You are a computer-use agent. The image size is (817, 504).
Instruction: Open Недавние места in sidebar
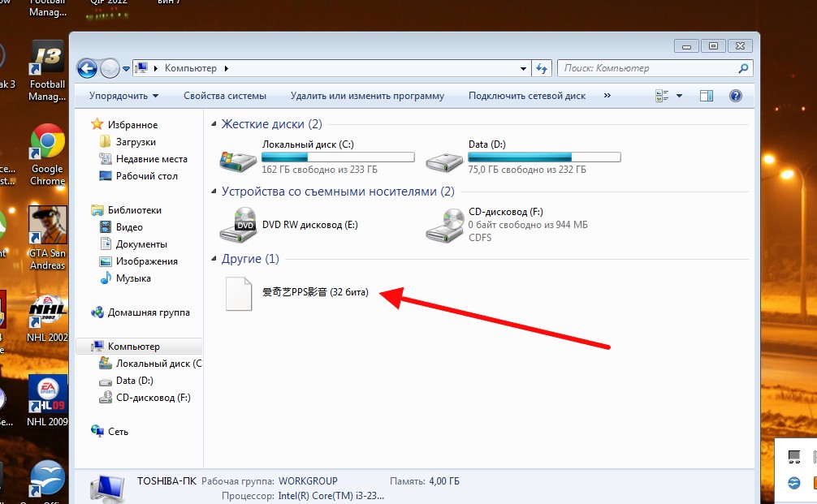[x=151, y=159]
